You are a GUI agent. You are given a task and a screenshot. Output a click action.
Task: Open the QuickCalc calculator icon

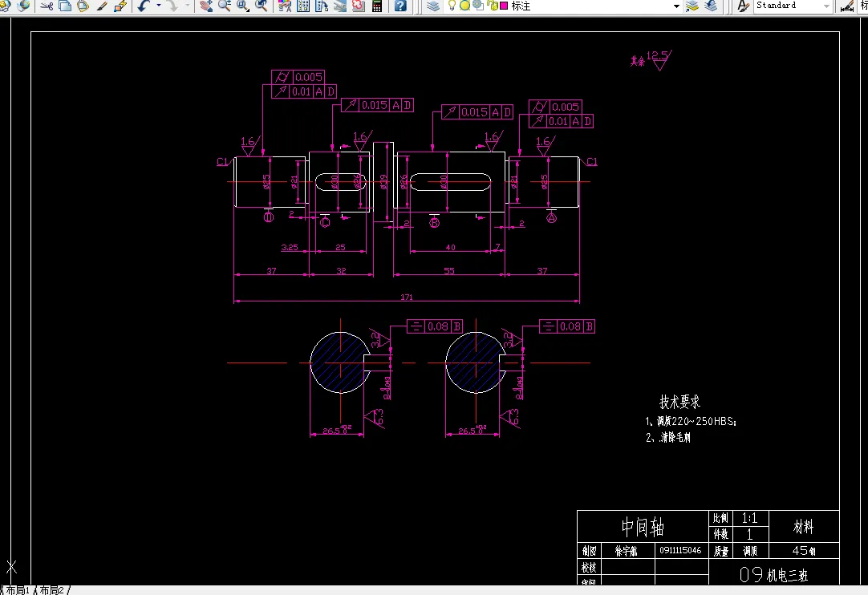[x=377, y=6]
